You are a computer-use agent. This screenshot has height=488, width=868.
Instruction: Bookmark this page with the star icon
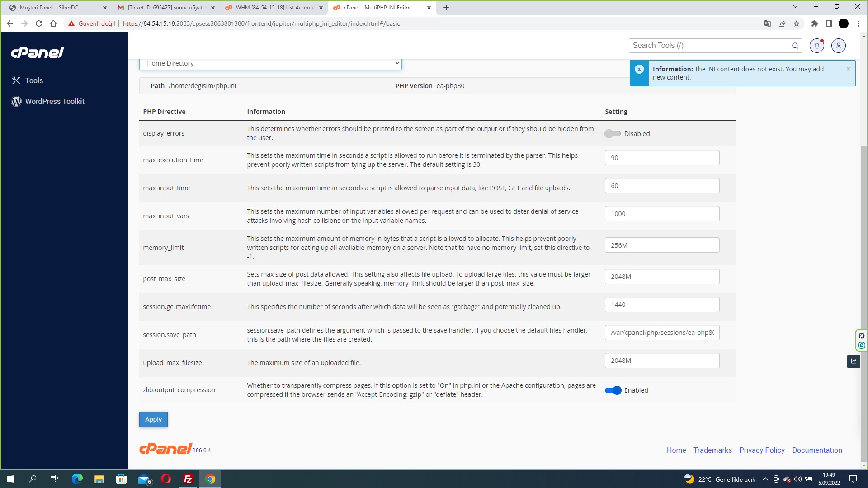tap(797, 23)
